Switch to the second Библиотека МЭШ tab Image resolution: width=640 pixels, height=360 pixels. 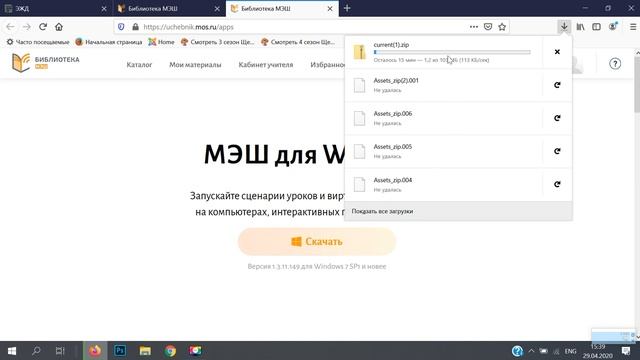tap(282, 8)
